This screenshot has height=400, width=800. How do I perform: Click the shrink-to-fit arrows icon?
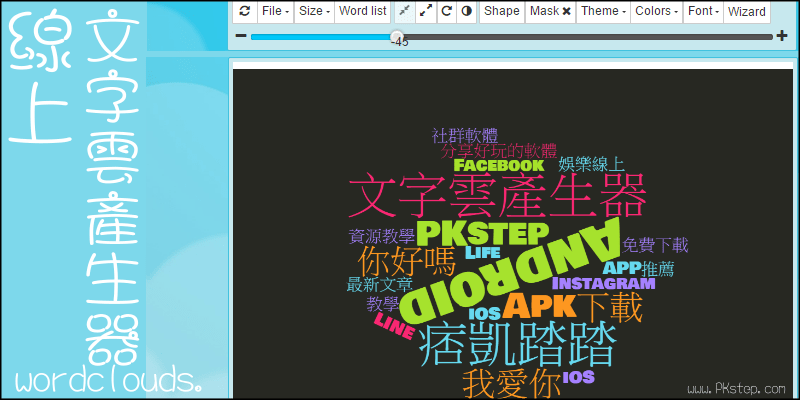(405, 11)
